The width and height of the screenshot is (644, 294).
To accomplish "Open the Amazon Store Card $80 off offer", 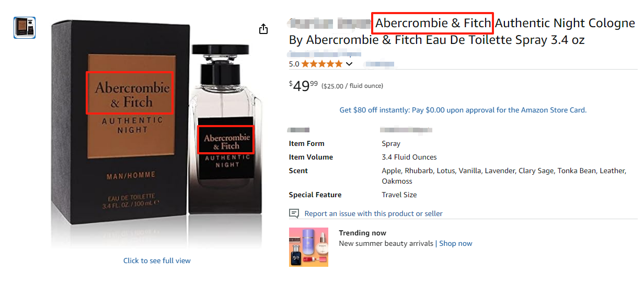I will [463, 110].
